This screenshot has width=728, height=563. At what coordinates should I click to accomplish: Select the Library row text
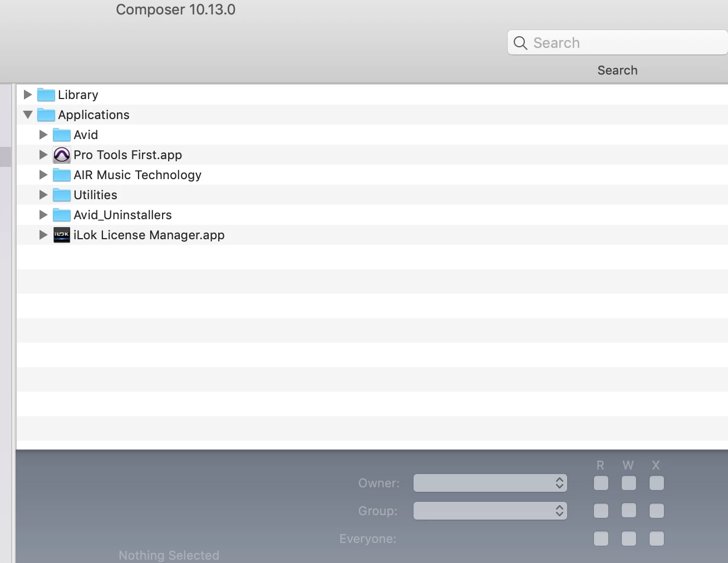78,95
